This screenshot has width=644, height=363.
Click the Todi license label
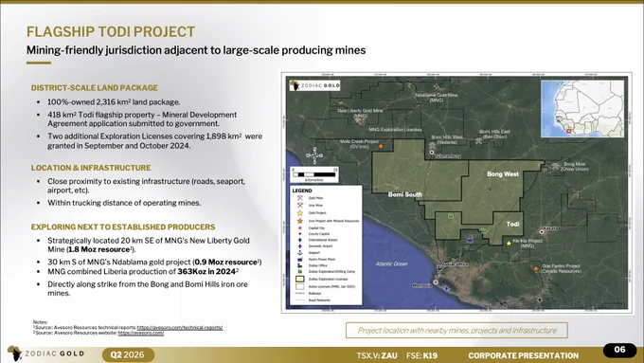(512, 224)
